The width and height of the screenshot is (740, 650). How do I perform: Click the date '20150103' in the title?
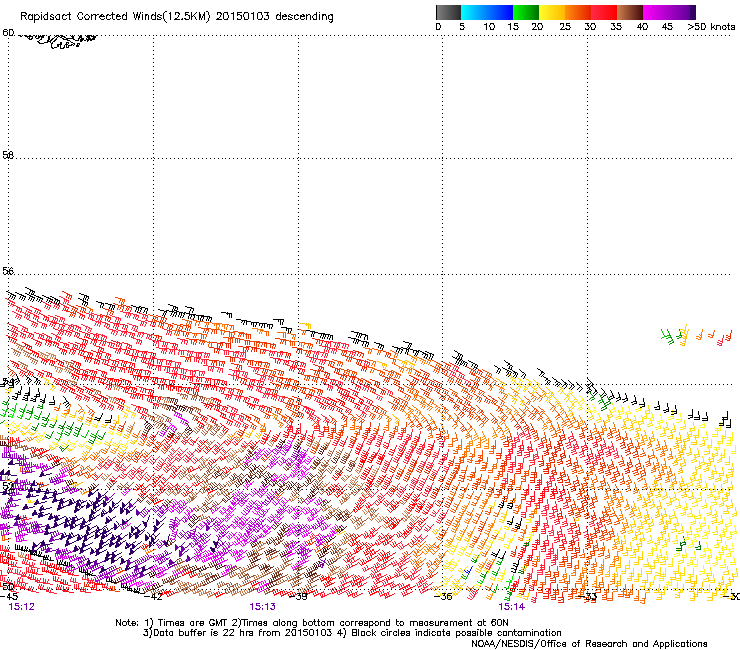click(x=243, y=16)
